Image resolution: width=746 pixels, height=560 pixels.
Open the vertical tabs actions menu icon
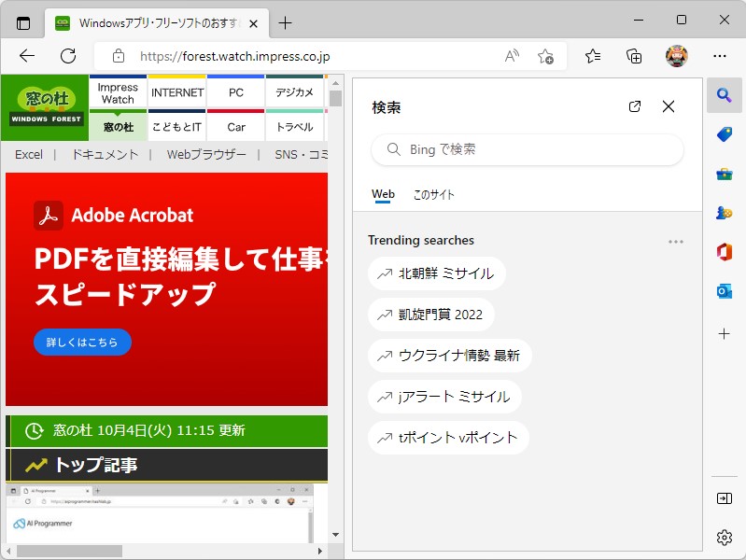tap(22, 22)
